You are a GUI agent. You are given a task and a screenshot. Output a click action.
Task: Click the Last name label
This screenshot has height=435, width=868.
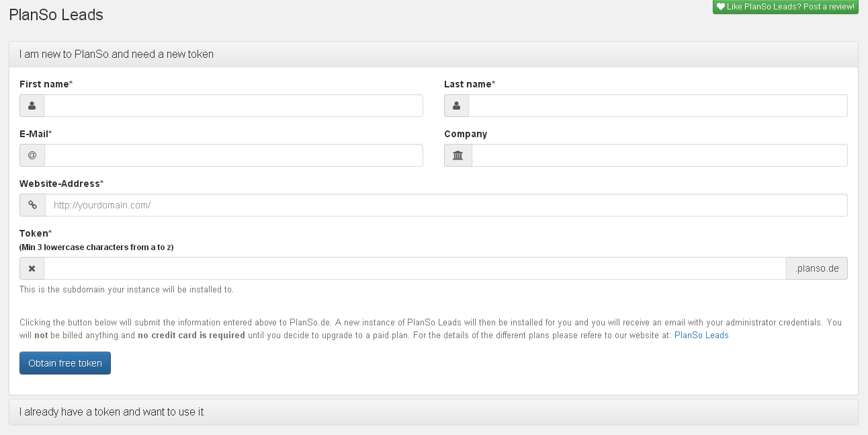[x=470, y=84]
